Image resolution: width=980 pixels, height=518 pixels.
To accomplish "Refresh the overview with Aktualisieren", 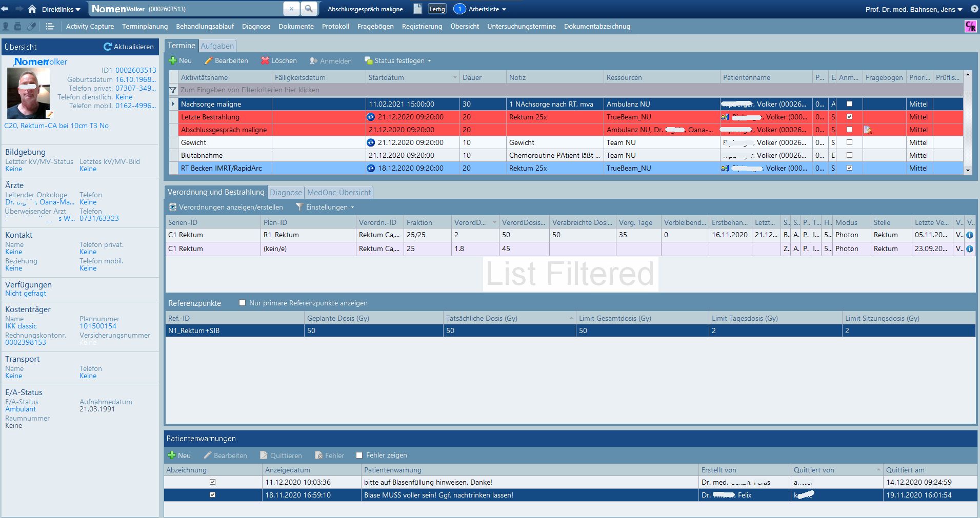I will [129, 47].
